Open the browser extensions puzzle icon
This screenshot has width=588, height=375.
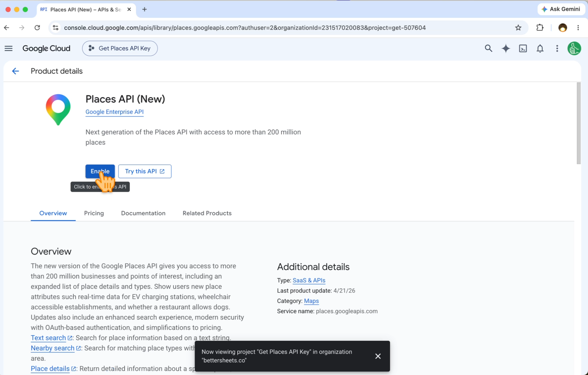pyautogui.click(x=540, y=28)
